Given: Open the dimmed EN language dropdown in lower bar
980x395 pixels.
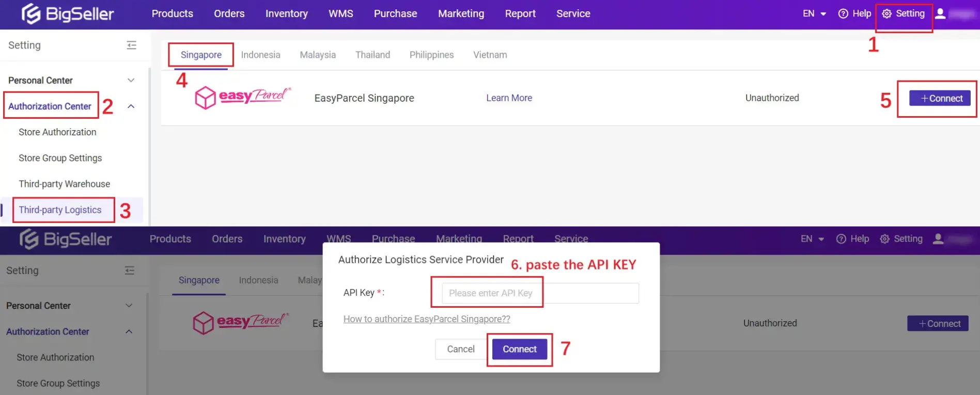Looking at the screenshot, I should point(812,239).
